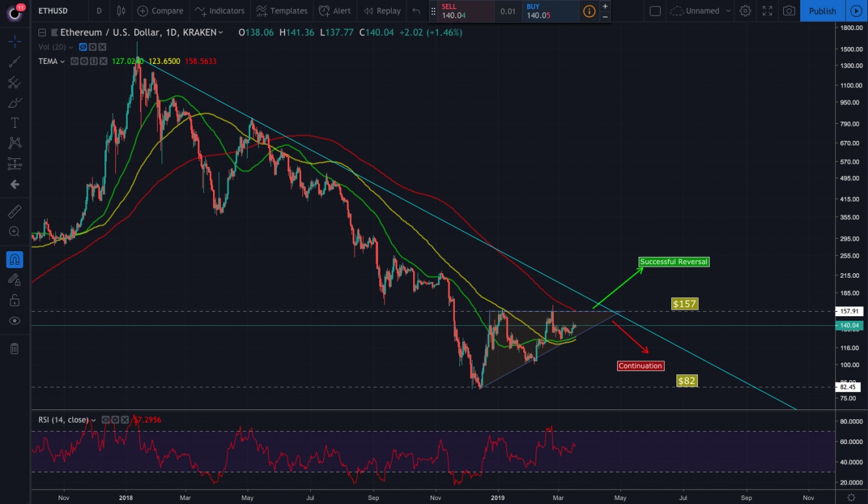
Task: Select the ruler measure tool
Action: coord(14,211)
